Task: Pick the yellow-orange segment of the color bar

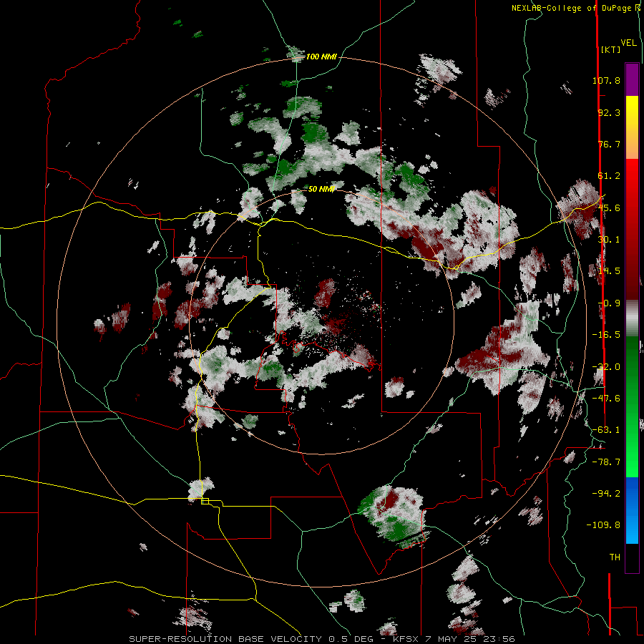Action: point(632,127)
